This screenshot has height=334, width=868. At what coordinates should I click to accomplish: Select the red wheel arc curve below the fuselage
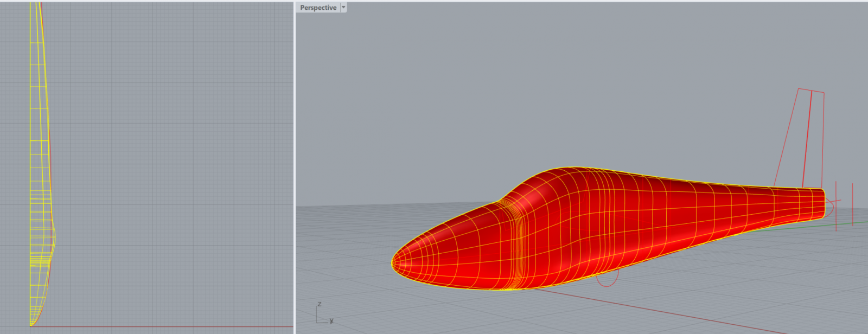coord(608,278)
